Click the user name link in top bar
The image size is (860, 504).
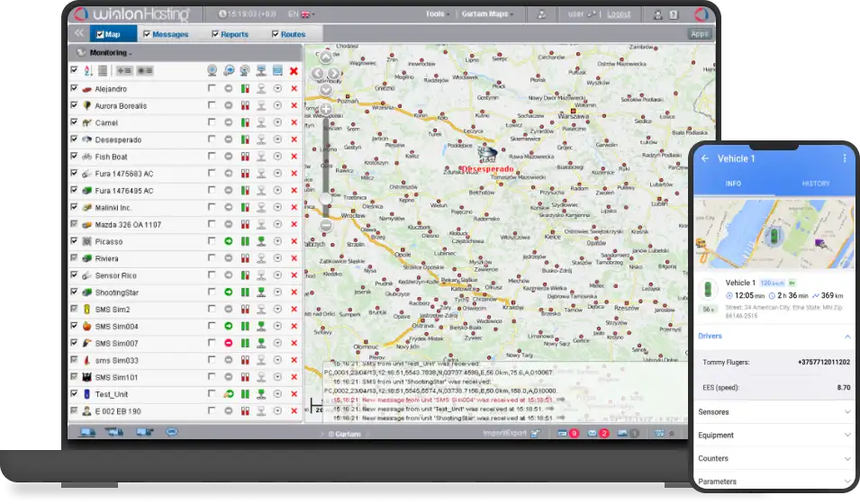576,14
